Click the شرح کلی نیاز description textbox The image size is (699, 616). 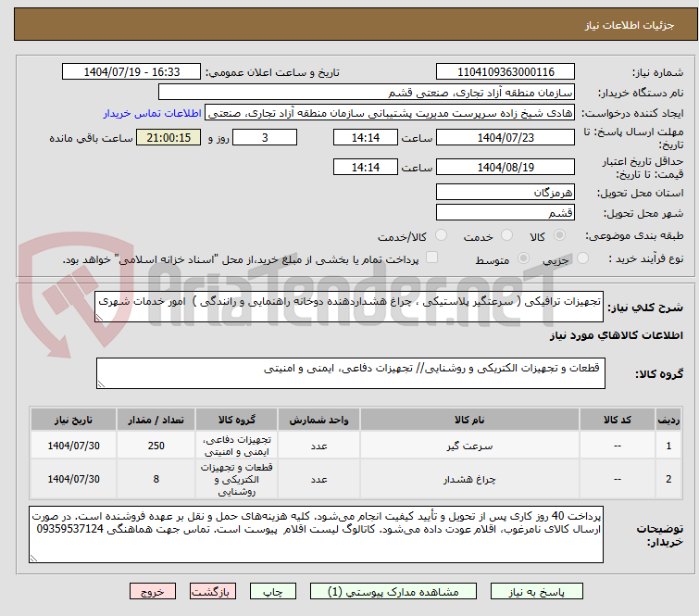click(x=349, y=307)
